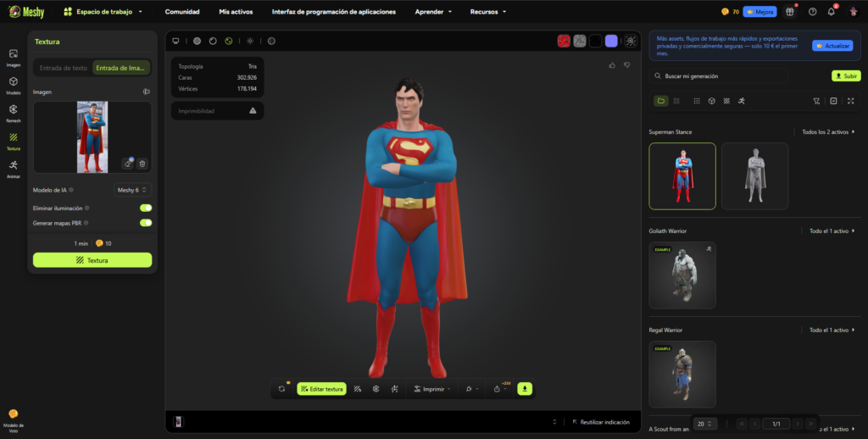
Task: Click Editar textura button
Action: click(321, 389)
